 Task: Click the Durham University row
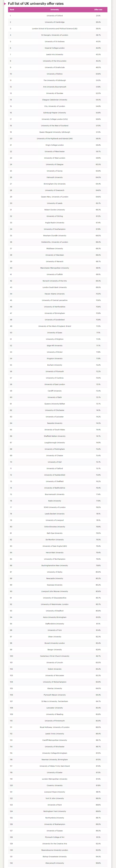click(x=58, y=365)
